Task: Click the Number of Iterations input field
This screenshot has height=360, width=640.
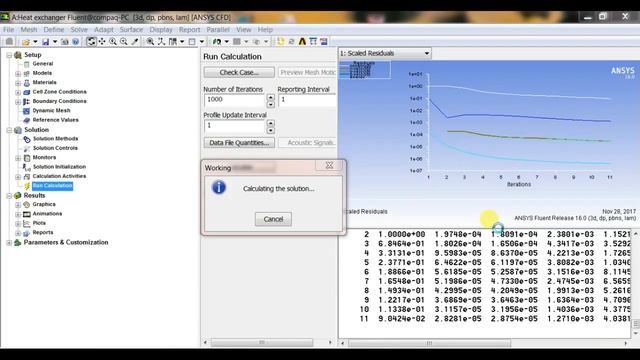Action: point(235,101)
